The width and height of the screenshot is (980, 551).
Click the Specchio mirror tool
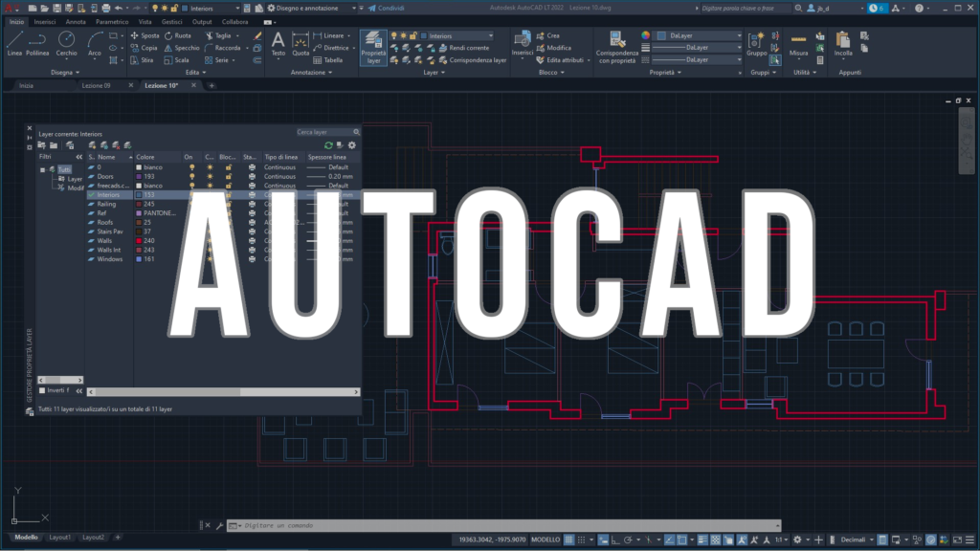(182, 48)
